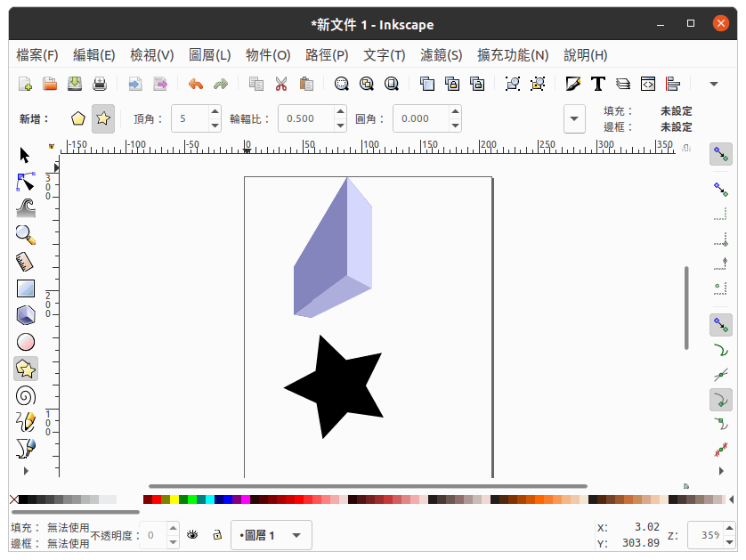Open the 編輯(E) menu

[x=93, y=55]
